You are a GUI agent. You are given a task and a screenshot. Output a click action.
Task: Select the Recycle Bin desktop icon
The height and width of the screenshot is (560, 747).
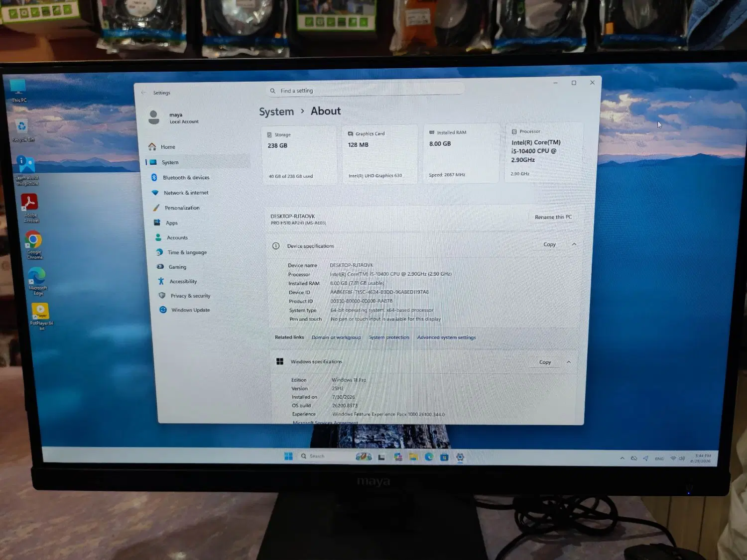(22, 130)
